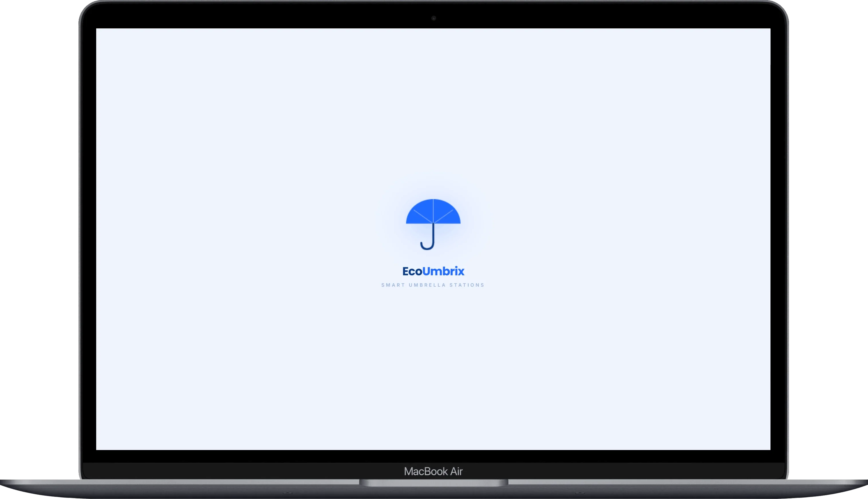Click the MacBook Air label below the screen
The height and width of the screenshot is (499, 868).
[x=433, y=471]
